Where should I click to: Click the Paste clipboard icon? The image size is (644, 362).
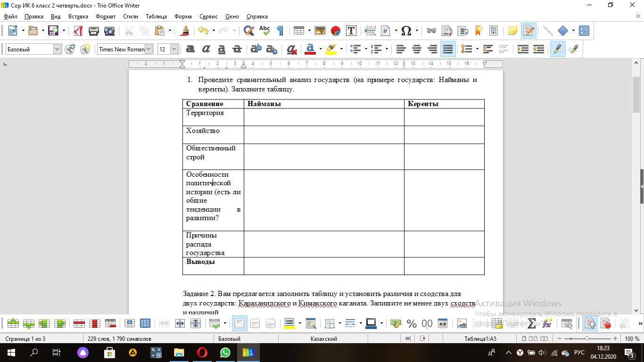click(x=160, y=31)
